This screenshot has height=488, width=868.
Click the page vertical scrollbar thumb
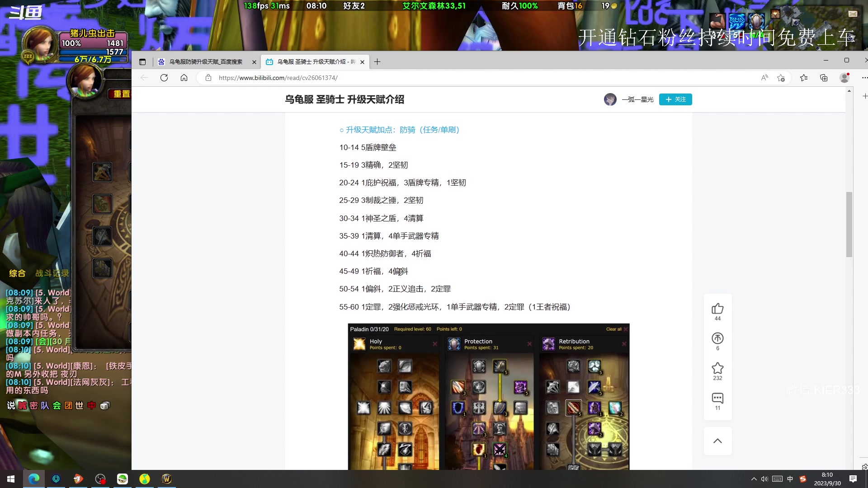point(849,225)
